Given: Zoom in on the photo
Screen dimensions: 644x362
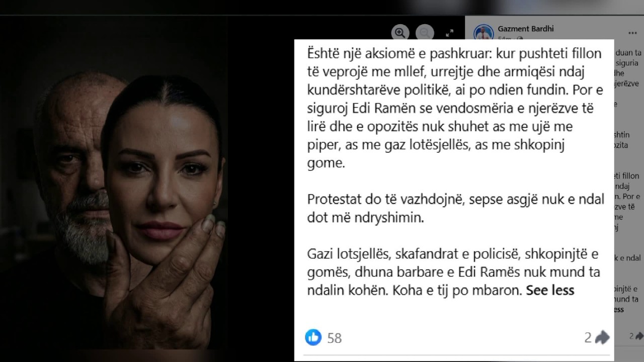Looking at the screenshot, I should [400, 33].
